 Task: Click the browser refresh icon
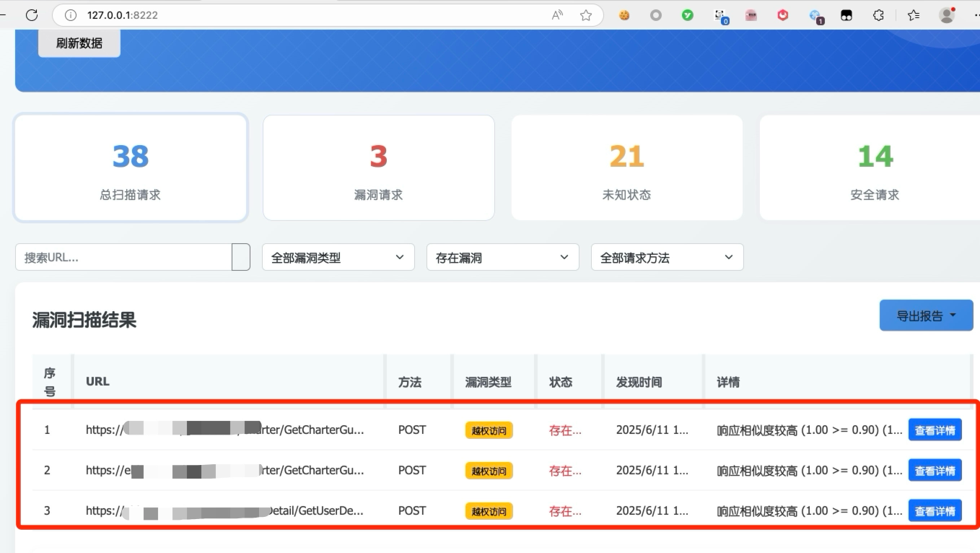point(32,14)
